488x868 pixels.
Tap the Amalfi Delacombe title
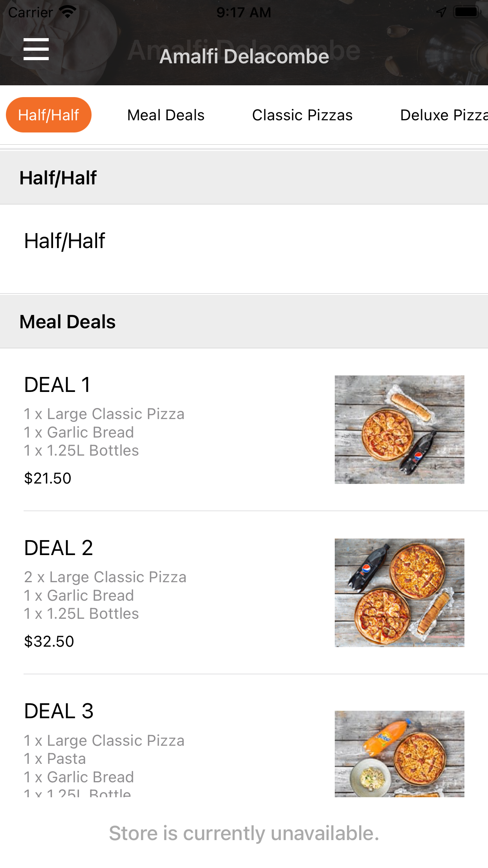pos(244,56)
